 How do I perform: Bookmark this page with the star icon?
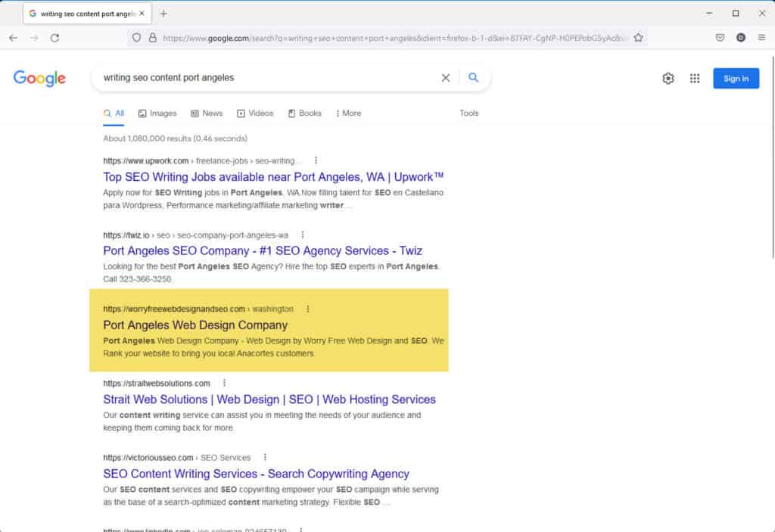click(639, 38)
